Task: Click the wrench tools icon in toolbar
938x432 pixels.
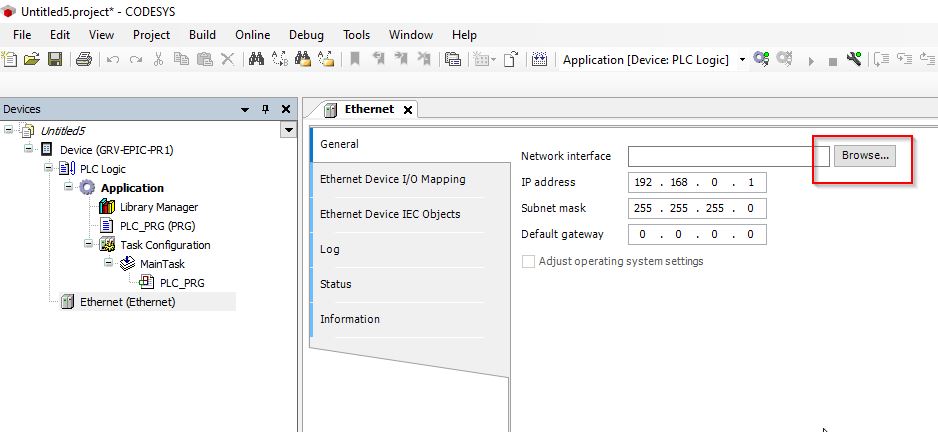Action: tap(854, 59)
